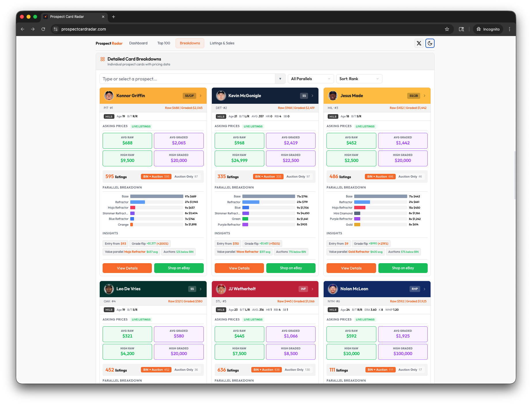Select BIN + Auction 452 filter

pyautogui.click(x=156, y=370)
